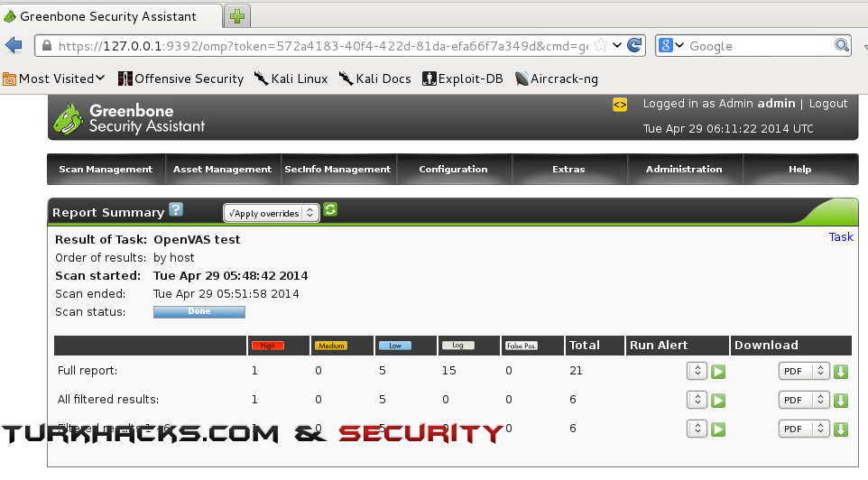Open the URL history dropdown arrow
868x480 pixels.
(x=617, y=45)
